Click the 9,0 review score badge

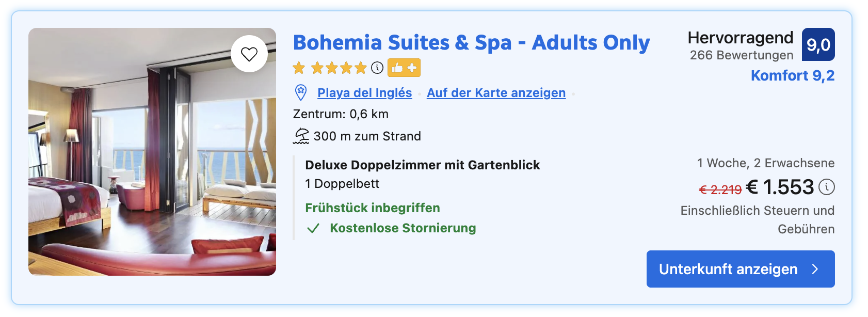click(818, 44)
